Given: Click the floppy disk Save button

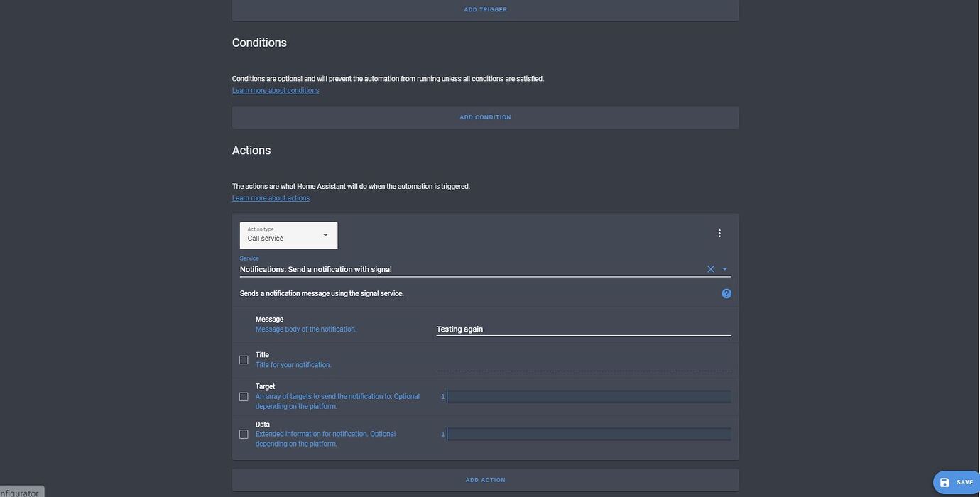Looking at the screenshot, I should [956, 482].
